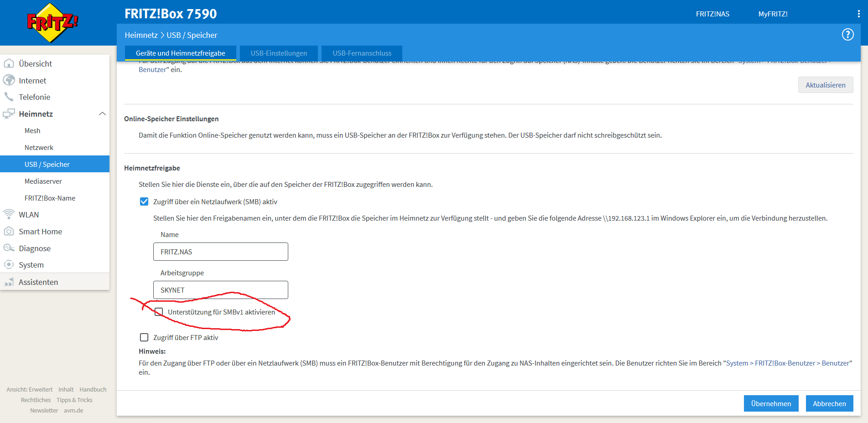Click the Diagnose icon
Viewport: 868px width, 423px height.
[9, 248]
